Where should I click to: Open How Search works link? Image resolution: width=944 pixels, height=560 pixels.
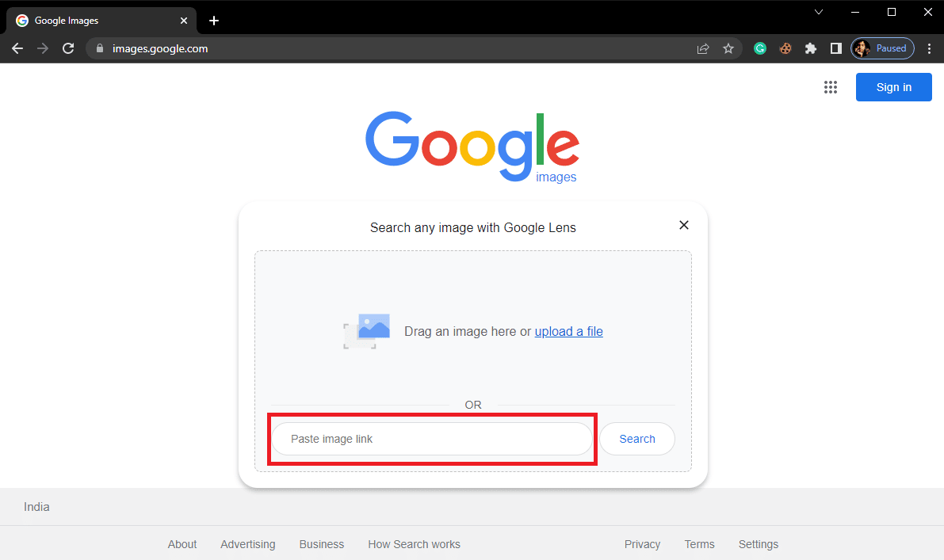[x=415, y=544]
